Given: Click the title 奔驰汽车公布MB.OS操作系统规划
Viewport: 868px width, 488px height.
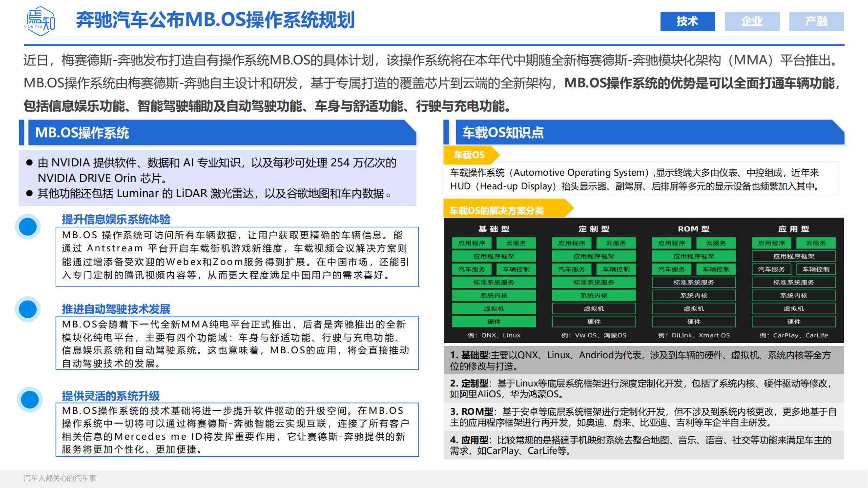Looking at the screenshot, I should pyautogui.click(x=215, y=20).
